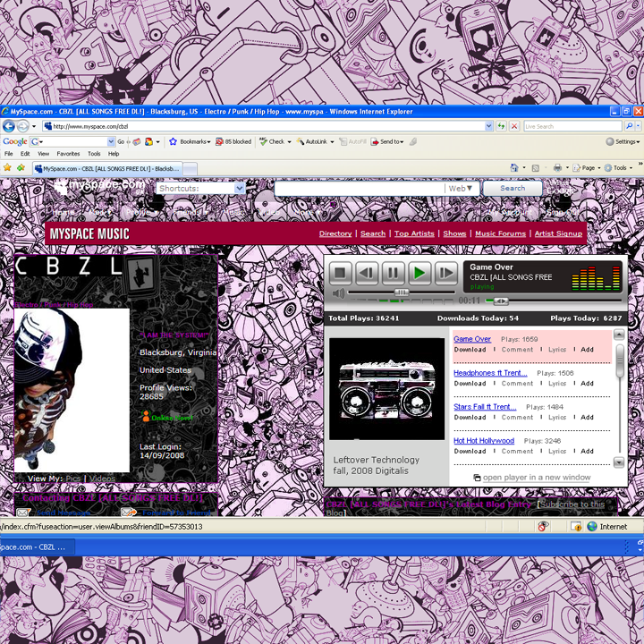The image size is (644, 644).
Task: Open the Send to dropdown
Action: pyautogui.click(x=387, y=141)
